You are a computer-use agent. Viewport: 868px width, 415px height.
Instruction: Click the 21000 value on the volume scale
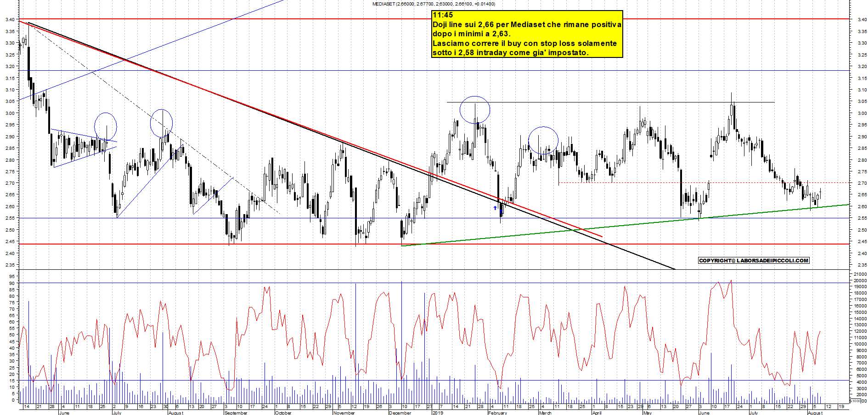860,274
